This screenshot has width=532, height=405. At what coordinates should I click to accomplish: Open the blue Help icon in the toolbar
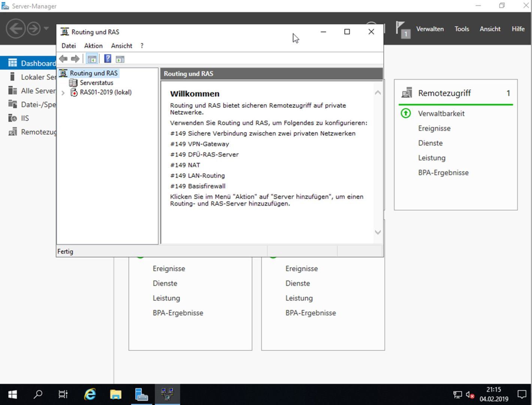pyautogui.click(x=108, y=59)
